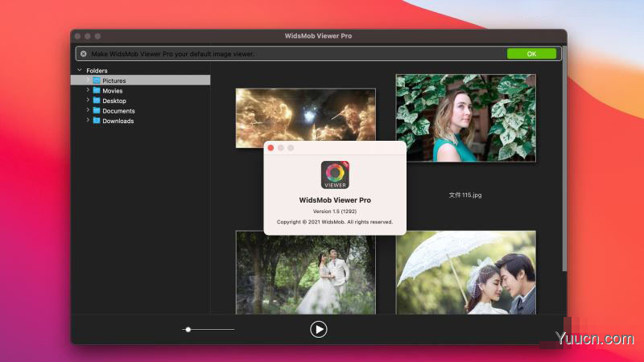Collapse the Folders tree section
This screenshot has width=644, height=362.
[79, 71]
